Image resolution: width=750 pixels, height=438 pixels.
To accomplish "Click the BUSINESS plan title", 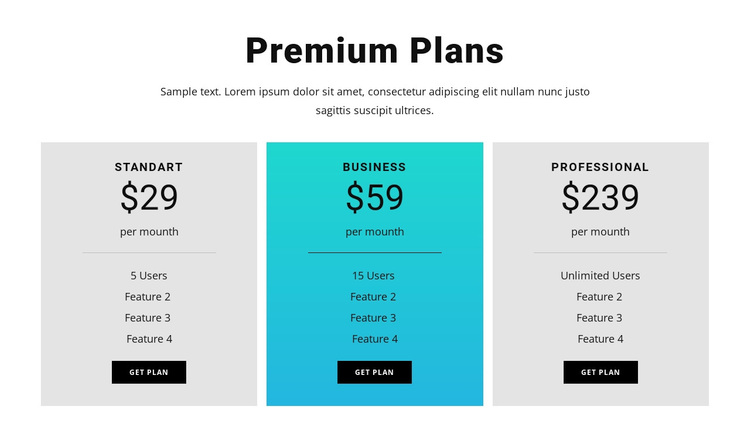I will coord(375,167).
